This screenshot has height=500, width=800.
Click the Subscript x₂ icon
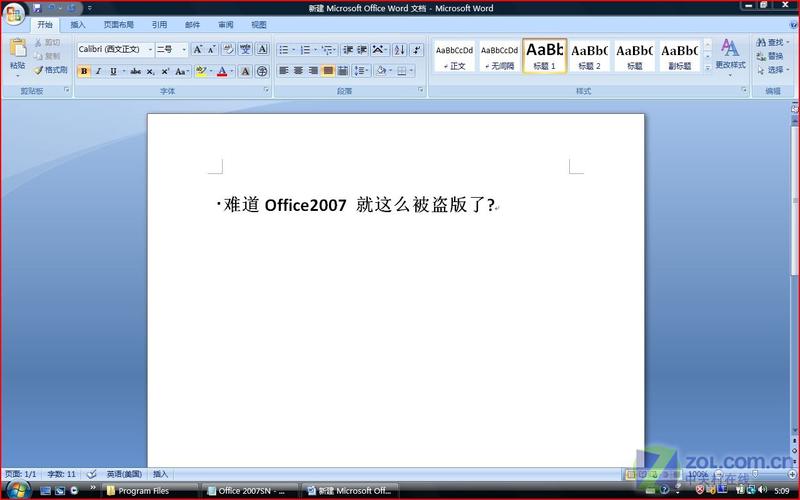(x=150, y=71)
